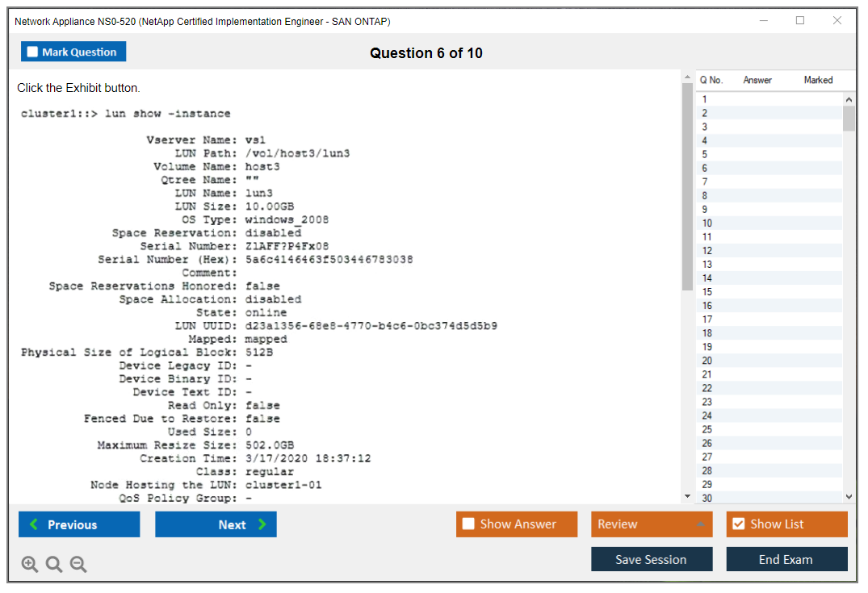Click the question list scroll up arrow
Screen dimensions: 868x593
(849, 99)
